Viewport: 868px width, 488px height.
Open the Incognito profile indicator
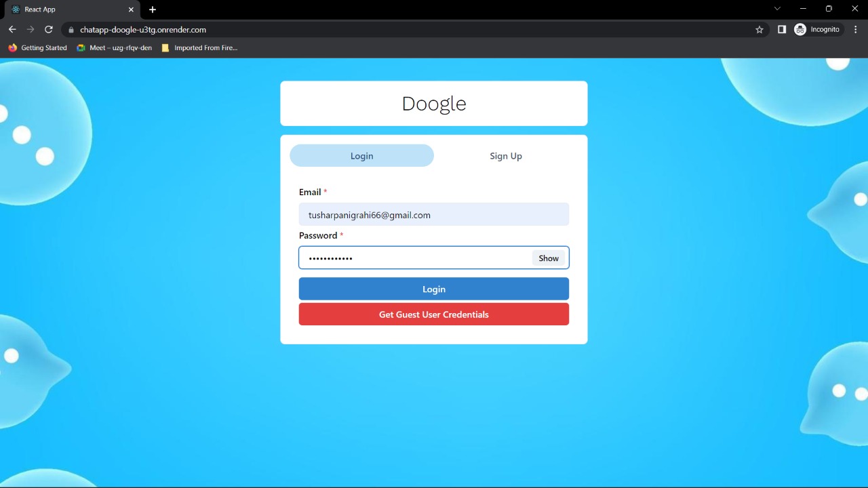818,30
